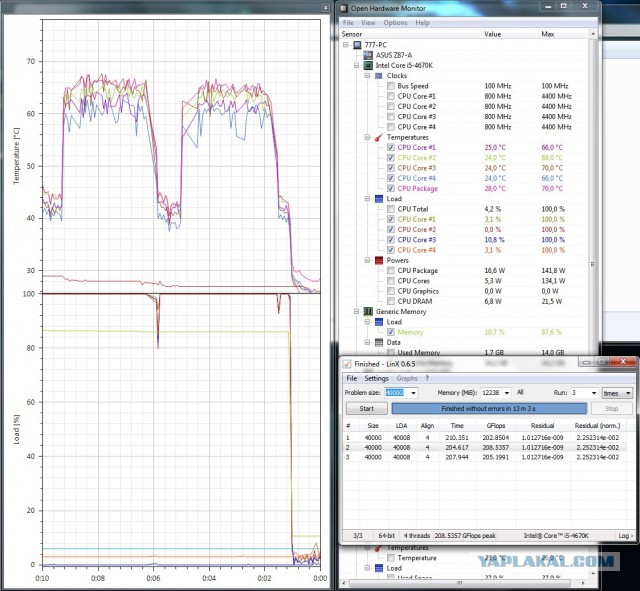Collapse the Generic Memory node
This screenshot has height=591, width=640.
point(356,311)
